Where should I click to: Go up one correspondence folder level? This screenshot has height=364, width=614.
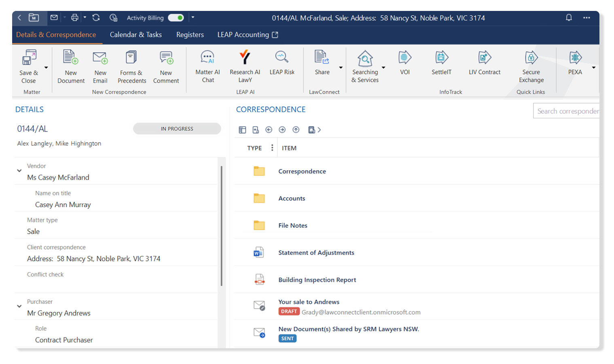[296, 130]
